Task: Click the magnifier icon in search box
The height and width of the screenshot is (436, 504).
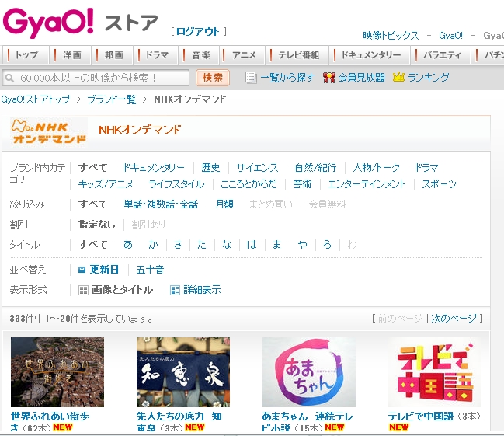Action: pyautogui.click(x=11, y=78)
